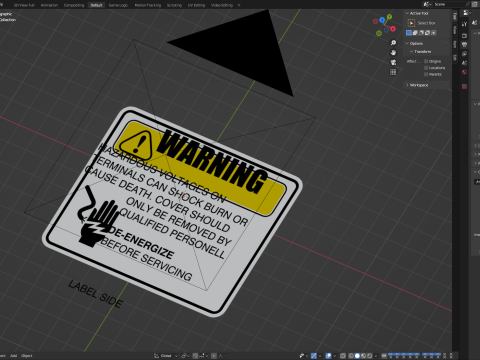Open the Object menu in viewport header
The width and height of the screenshot is (480, 360).
coord(27,356)
